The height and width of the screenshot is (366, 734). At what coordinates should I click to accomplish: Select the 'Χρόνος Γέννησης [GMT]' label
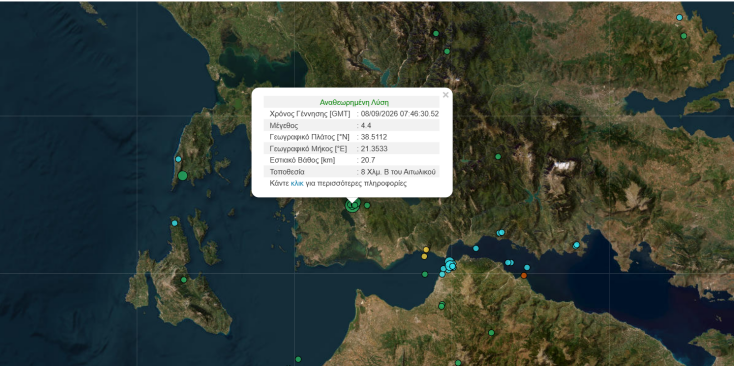[x=310, y=114]
